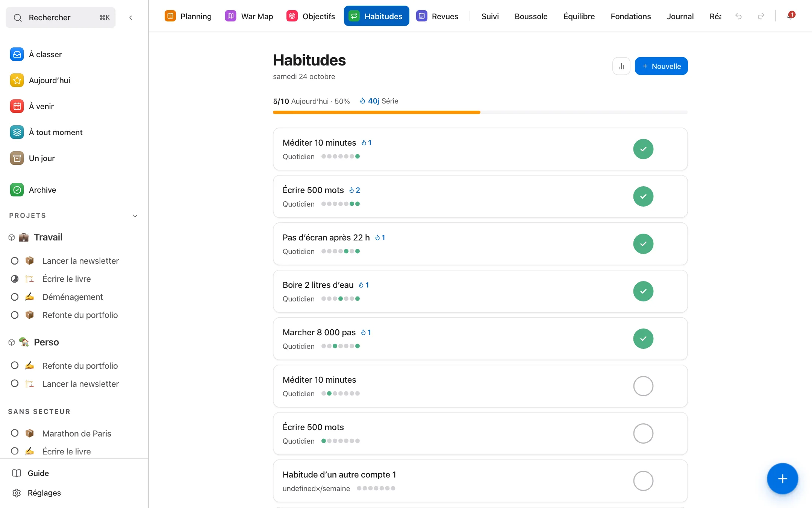Click the Perso sector cube icon
Image resolution: width=812 pixels, height=508 pixels.
pyautogui.click(x=12, y=342)
